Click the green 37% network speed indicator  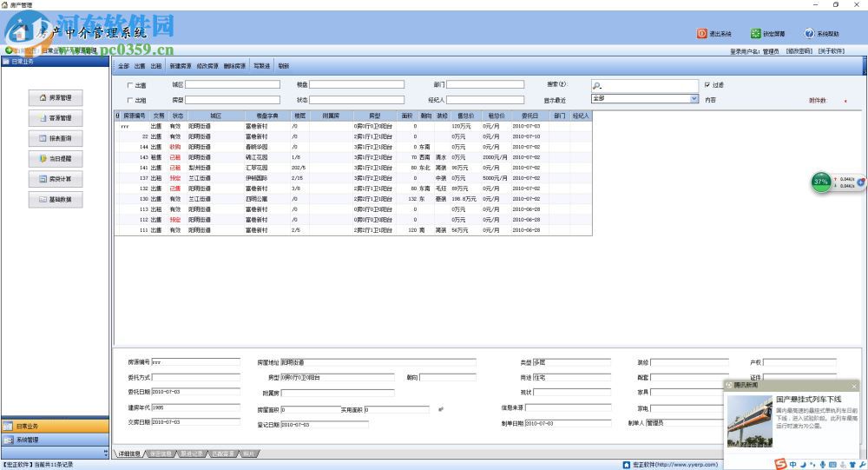point(821,182)
